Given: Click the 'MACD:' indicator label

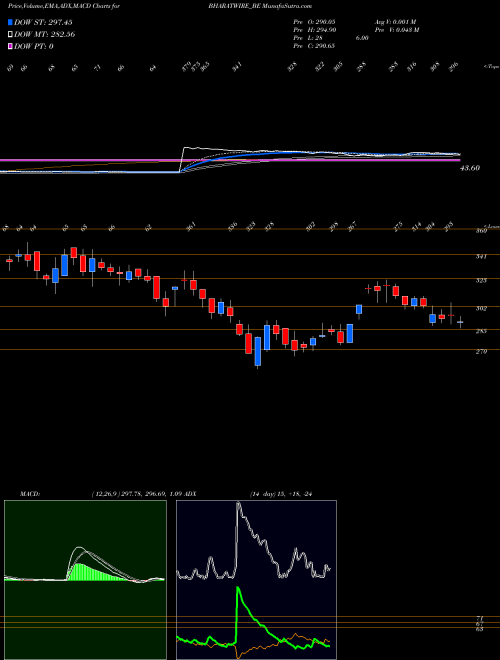Looking at the screenshot, I should pos(29,493).
